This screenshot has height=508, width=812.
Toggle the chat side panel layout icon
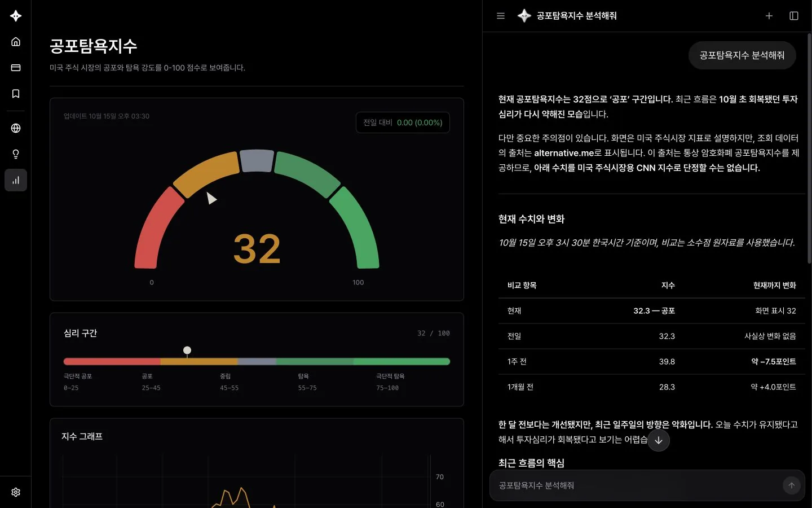[x=794, y=16]
